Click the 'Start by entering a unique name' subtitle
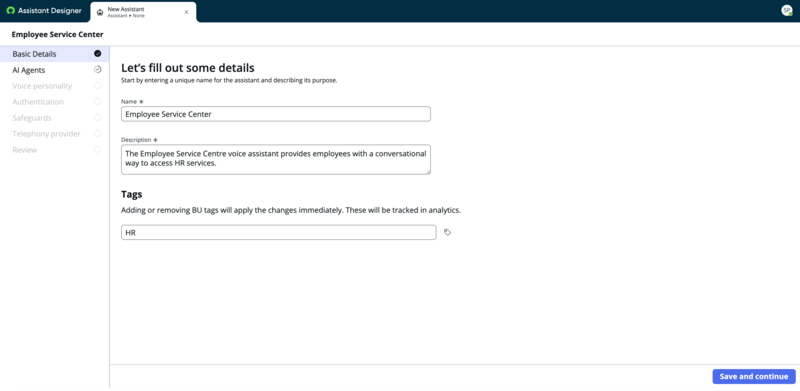 click(229, 81)
